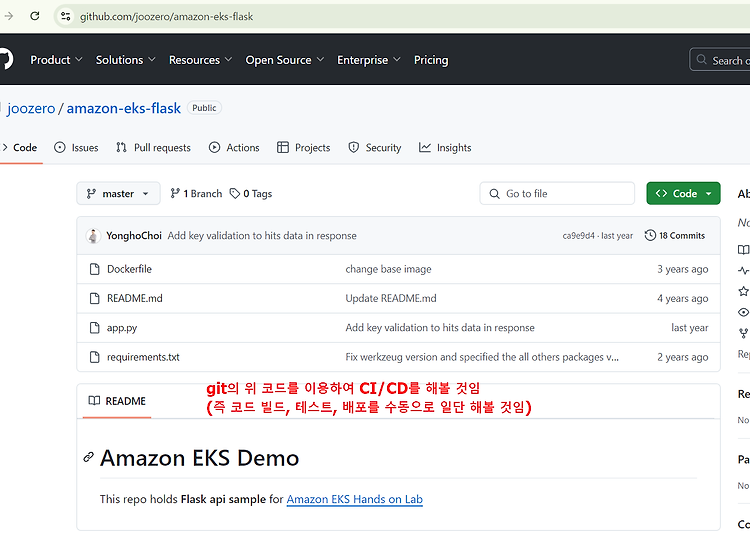Screen dimensions: 750x533
Task: Click '2 years ago' timestamp for requirements.txt
Action: (x=683, y=357)
